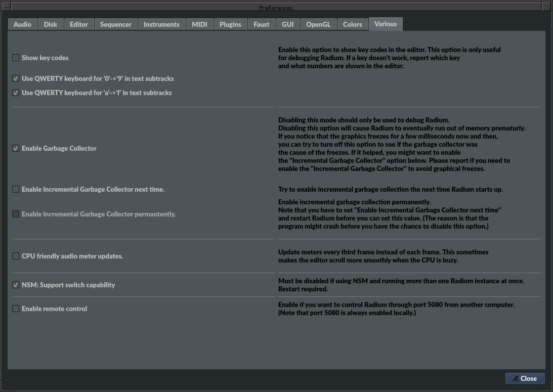Screen dimensions: 553x392
Task: Uncheck QWERTY keyboard for '0'->'9' option
Action: (x=16, y=78)
